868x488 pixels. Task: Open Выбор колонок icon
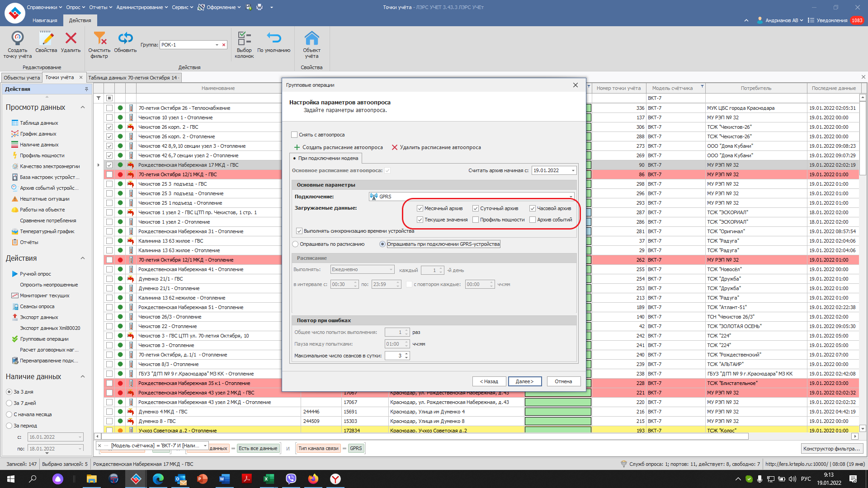pos(244,38)
